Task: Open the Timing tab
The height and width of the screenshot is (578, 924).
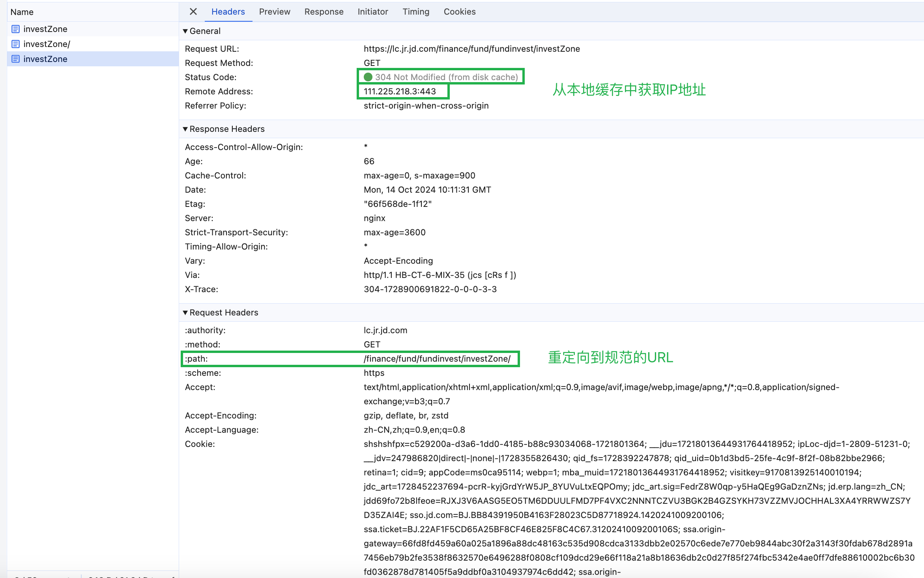Action: (x=416, y=11)
